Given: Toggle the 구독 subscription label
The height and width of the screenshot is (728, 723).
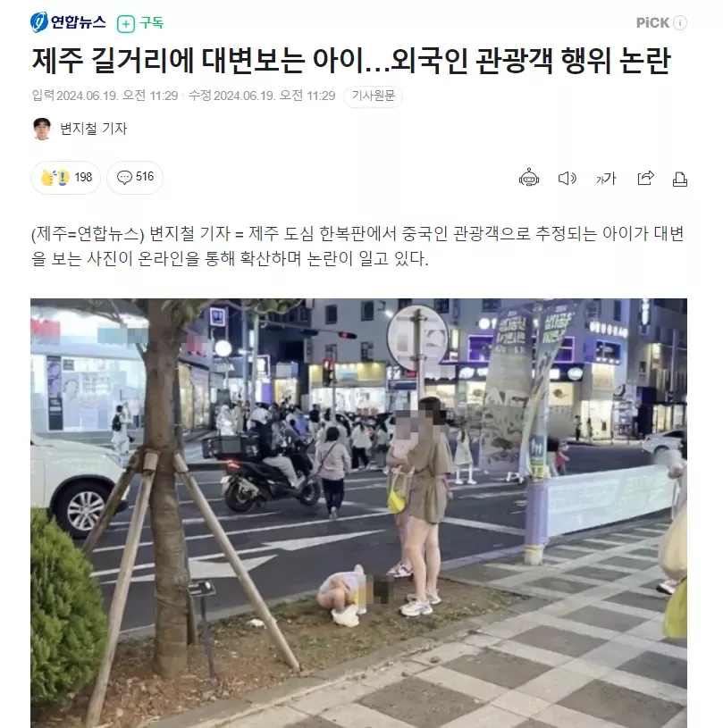Looking at the screenshot, I should click(151, 22).
